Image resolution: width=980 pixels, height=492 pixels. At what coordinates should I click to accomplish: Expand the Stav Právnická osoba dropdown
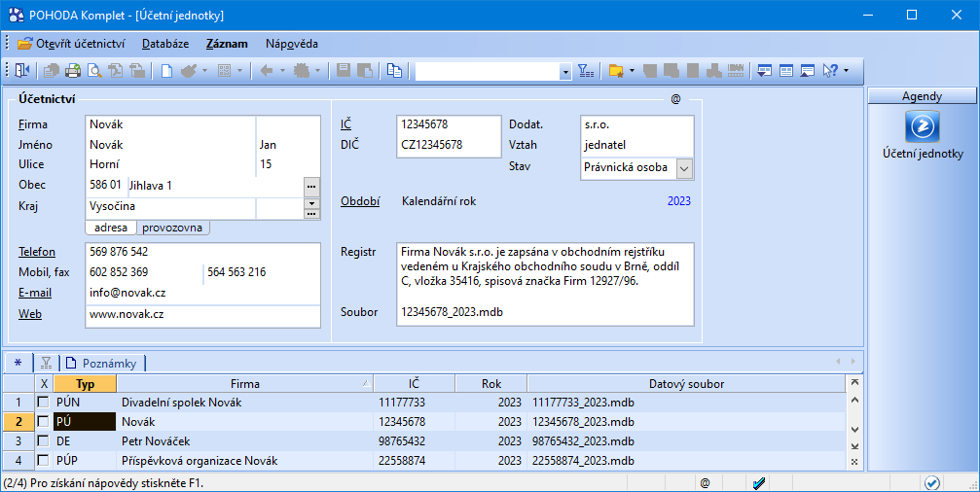(684, 168)
